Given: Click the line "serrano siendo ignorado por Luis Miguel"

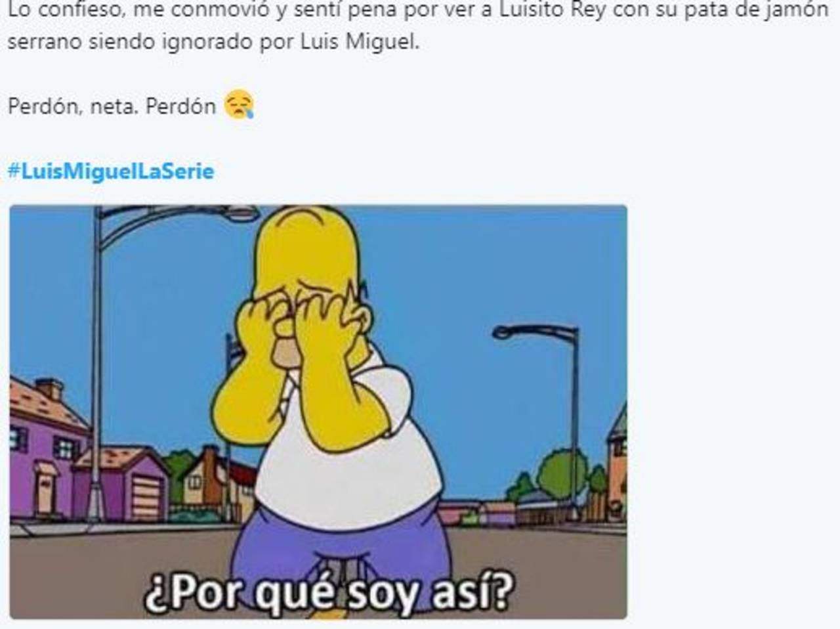Looking at the screenshot, I should (213, 43).
